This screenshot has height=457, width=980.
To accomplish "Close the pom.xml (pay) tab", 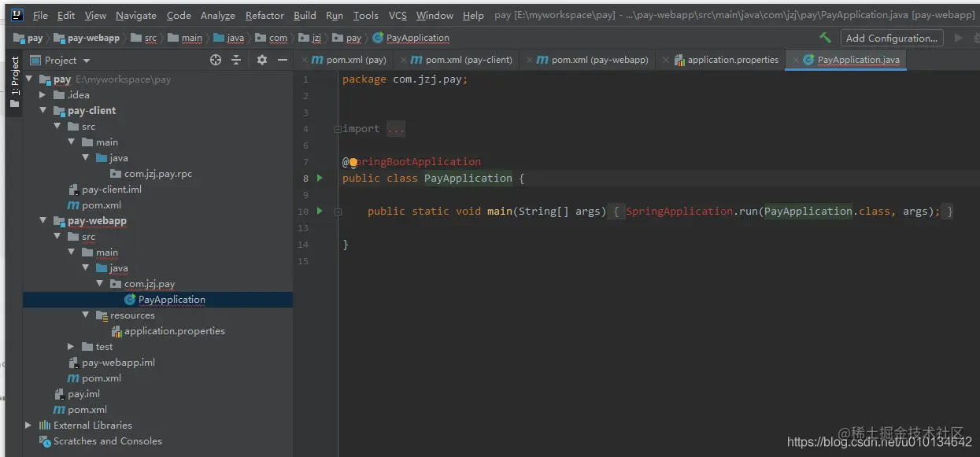I will (305, 60).
